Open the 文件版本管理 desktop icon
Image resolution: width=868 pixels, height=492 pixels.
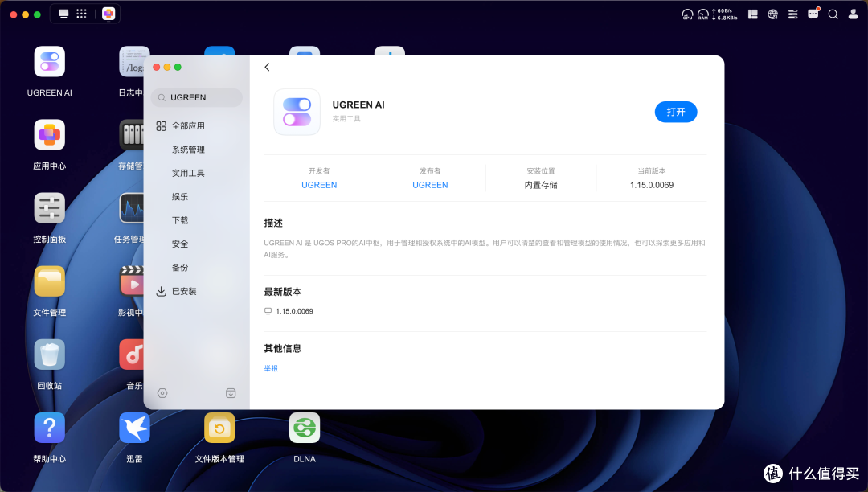point(219,428)
